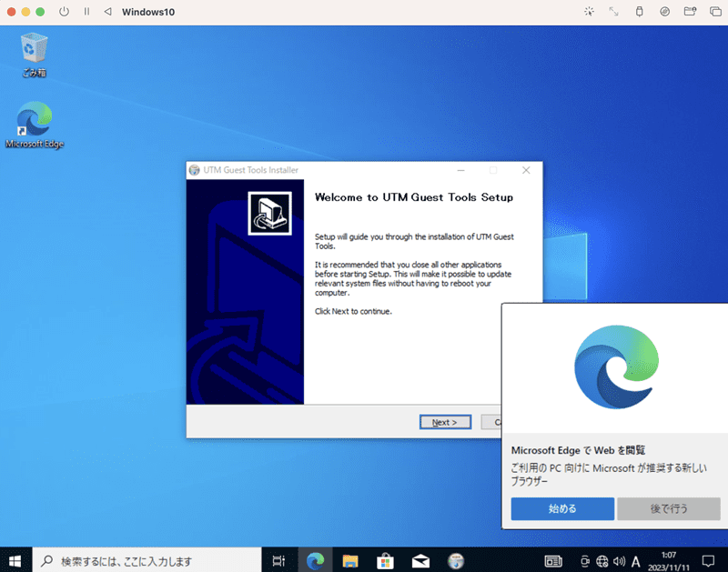Click the overlapping windows icon in UTM toolbar
The height and width of the screenshot is (572, 728).
(715, 12)
